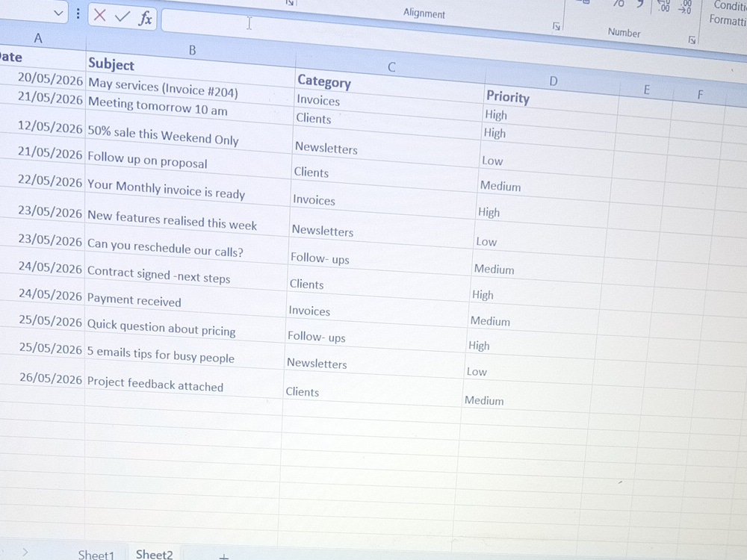Apply percent style number format
This screenshot has height=560, width=747.
click(x=619, y=4)
